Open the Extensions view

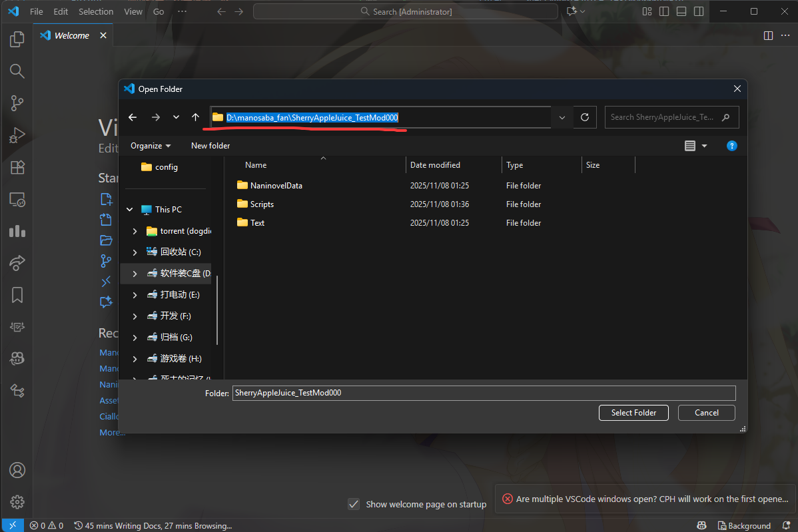pos(17,167)
